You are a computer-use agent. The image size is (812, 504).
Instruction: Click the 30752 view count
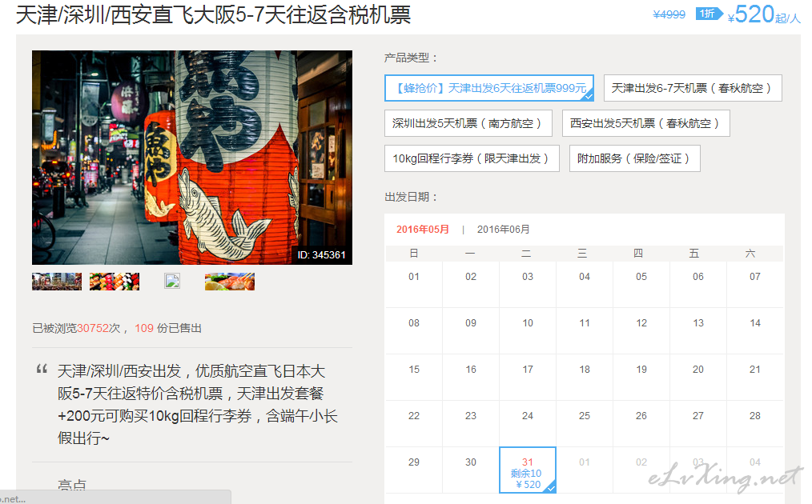click(93, 328)
